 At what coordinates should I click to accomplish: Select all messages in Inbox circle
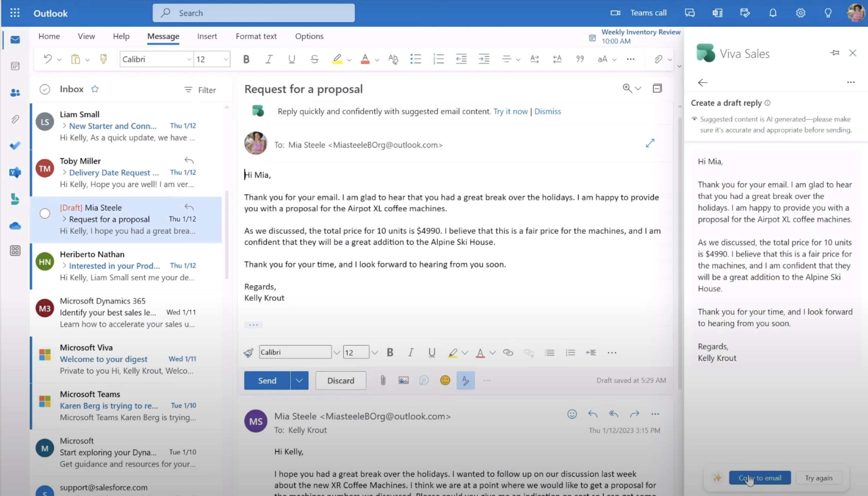coord(45,89)
